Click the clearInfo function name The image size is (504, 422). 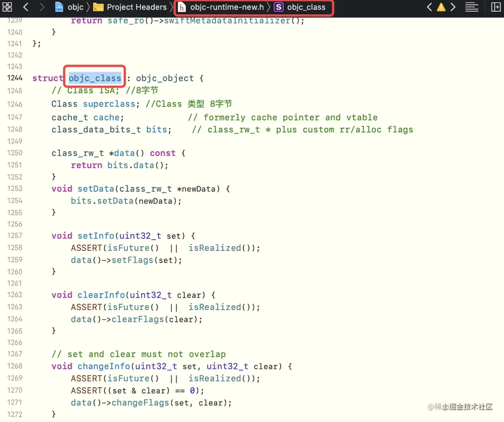coord(101,295)
